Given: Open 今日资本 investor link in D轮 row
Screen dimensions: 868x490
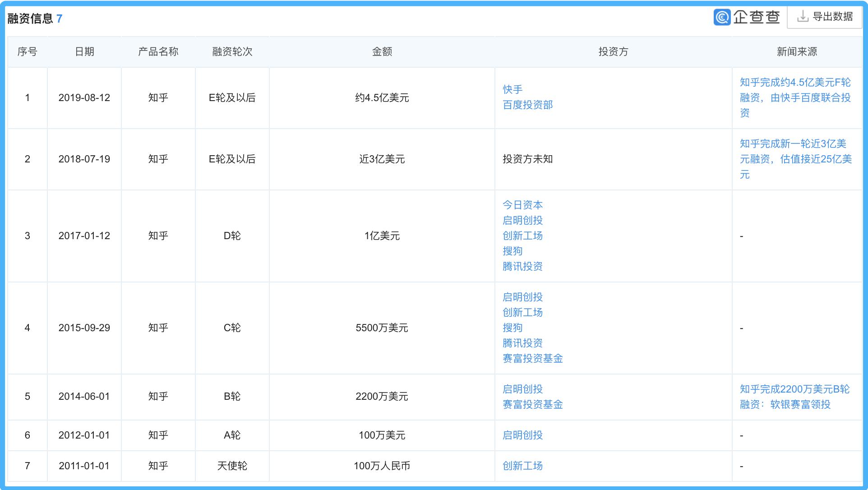Looking at the screenshot, I should [523, 205].
